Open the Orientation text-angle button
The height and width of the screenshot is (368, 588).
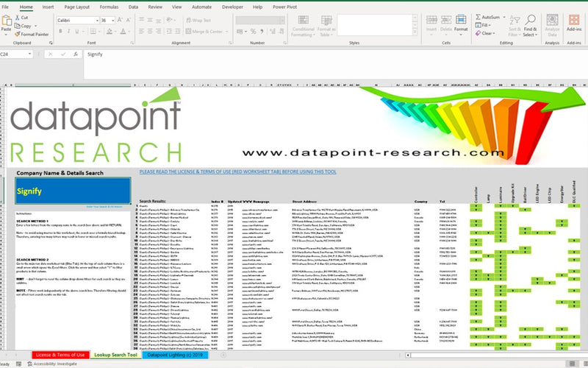pyautogui.click(x=170, y=20)
